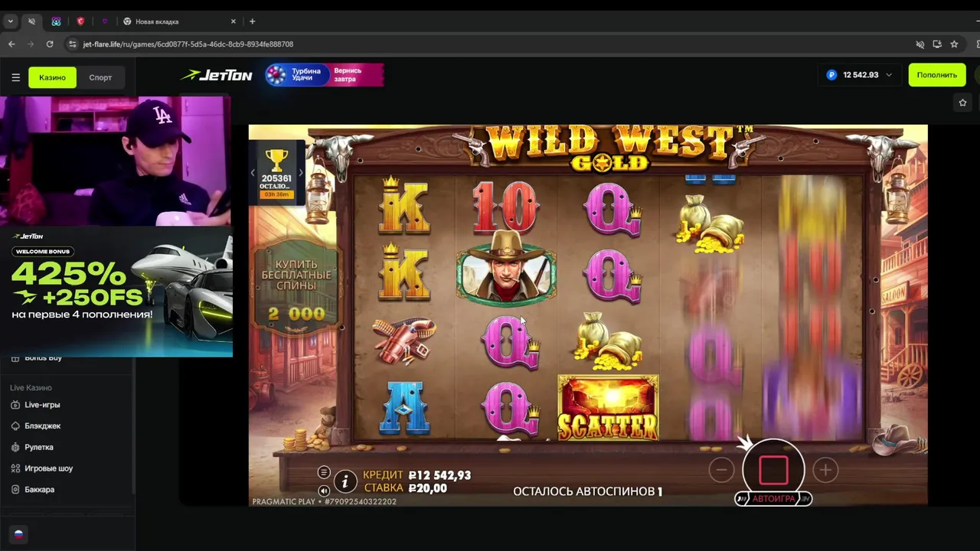Click the 425% welcome bonus banner
This screenshot has width=980, height=551.
click(x=116, y=292)
